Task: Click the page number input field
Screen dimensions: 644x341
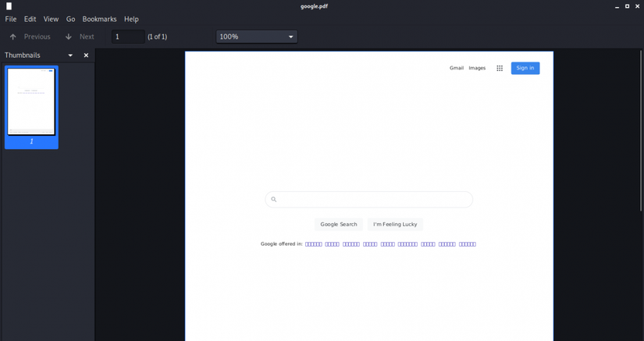Action: pos(128,37)
